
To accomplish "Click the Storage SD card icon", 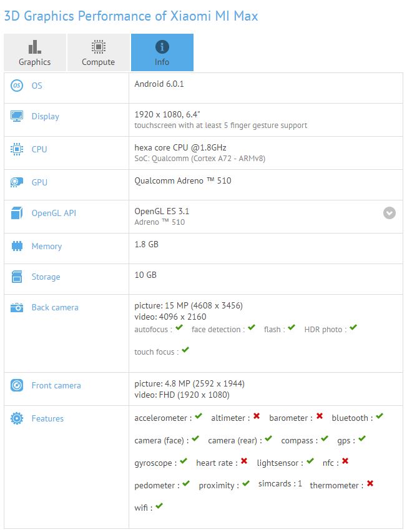I will pos(17,277).
